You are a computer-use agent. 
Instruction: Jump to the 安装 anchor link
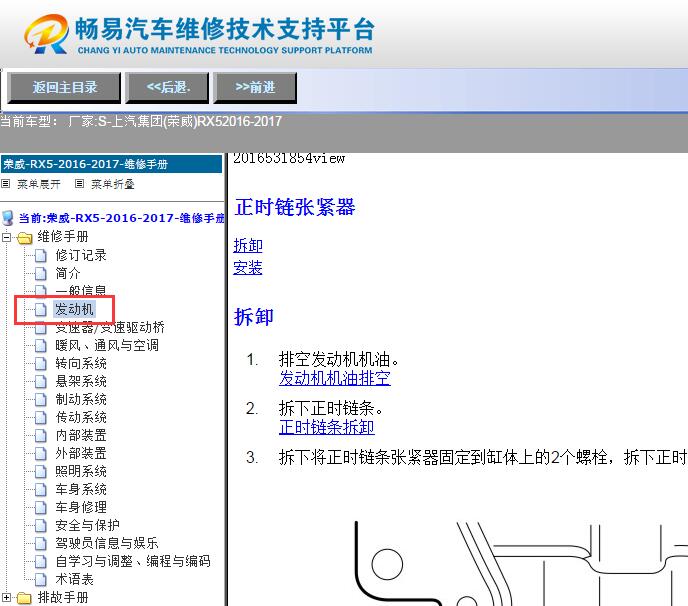click(248, 268)
